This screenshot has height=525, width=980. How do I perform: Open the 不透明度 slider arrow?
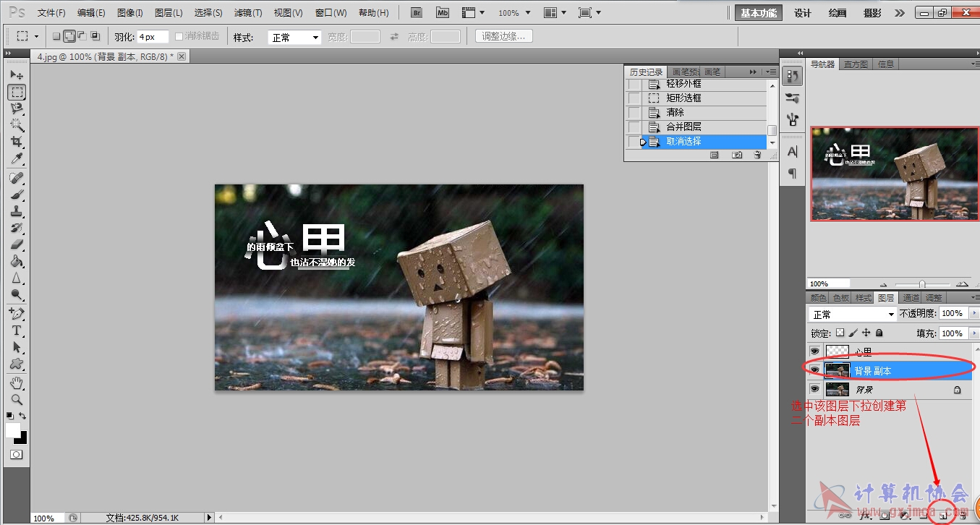click(973, 314)
